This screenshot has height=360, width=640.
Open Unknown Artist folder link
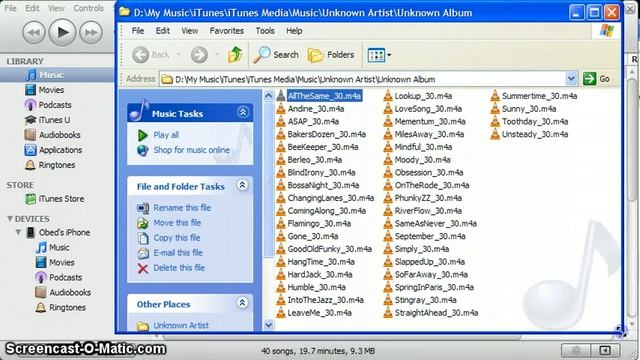pyautogui.click(x=181, y=326)
